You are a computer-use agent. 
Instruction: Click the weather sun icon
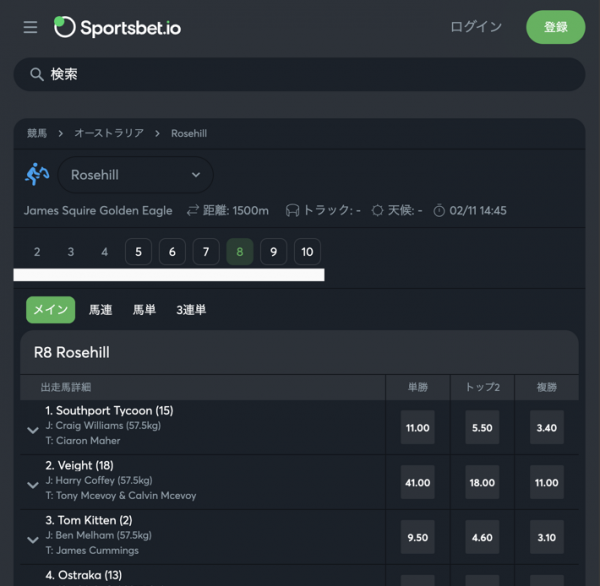377,211
